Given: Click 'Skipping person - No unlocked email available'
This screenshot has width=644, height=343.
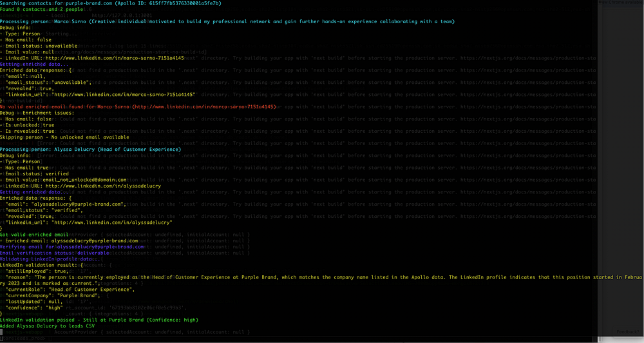Looking at the screenshot, I should tap(64, 137).
